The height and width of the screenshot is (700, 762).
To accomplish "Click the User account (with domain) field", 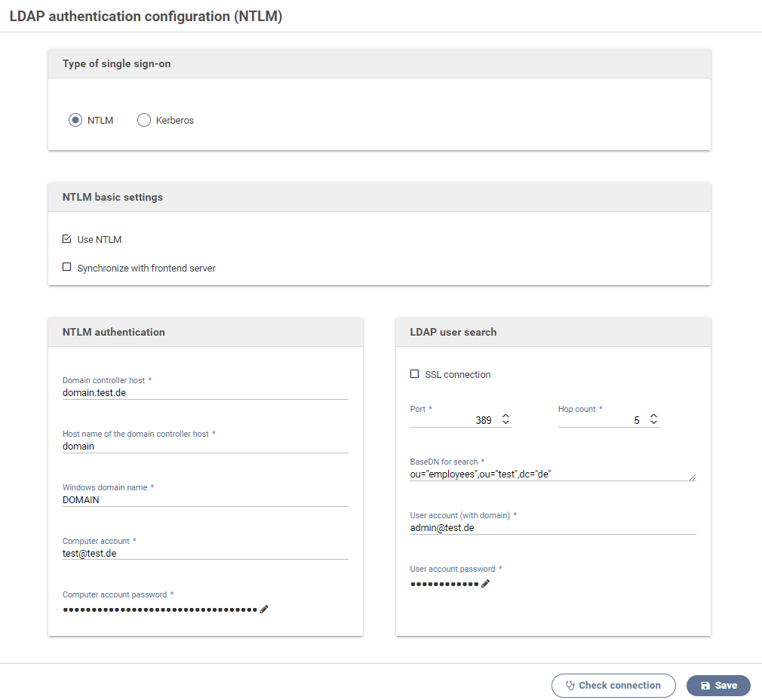I will (552, 528).
